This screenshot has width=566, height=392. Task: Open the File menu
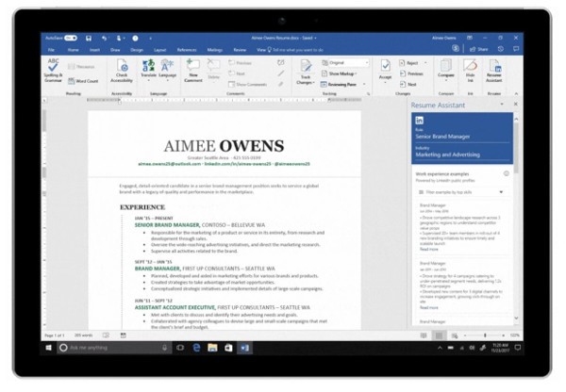point(51,50)
